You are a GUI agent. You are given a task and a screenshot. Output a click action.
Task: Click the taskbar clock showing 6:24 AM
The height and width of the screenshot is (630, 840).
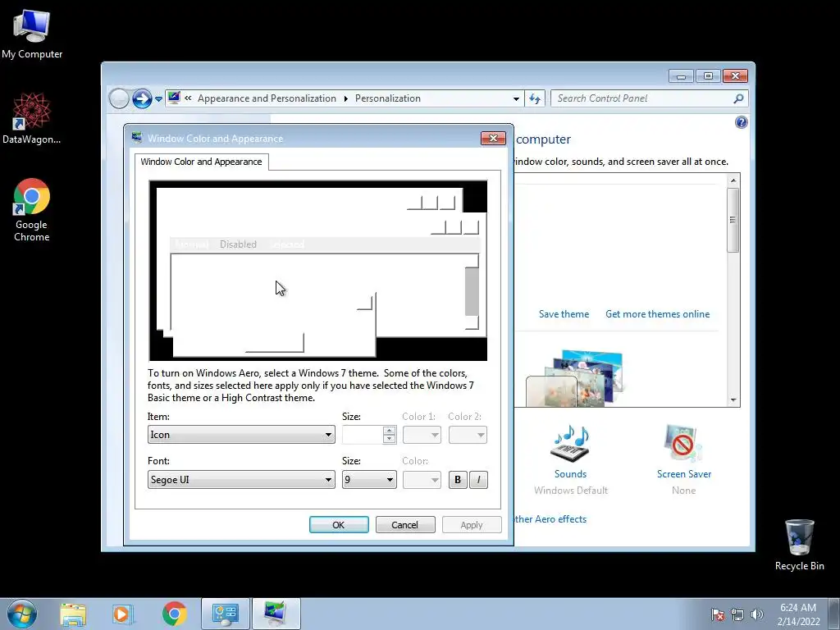click(798, 614)
